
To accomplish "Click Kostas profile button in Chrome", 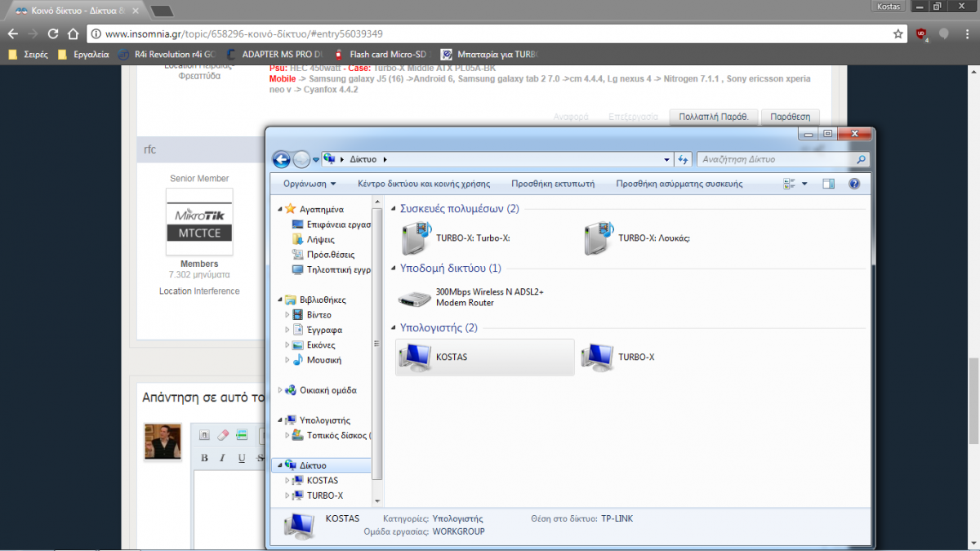I will (x=888, y=7).
